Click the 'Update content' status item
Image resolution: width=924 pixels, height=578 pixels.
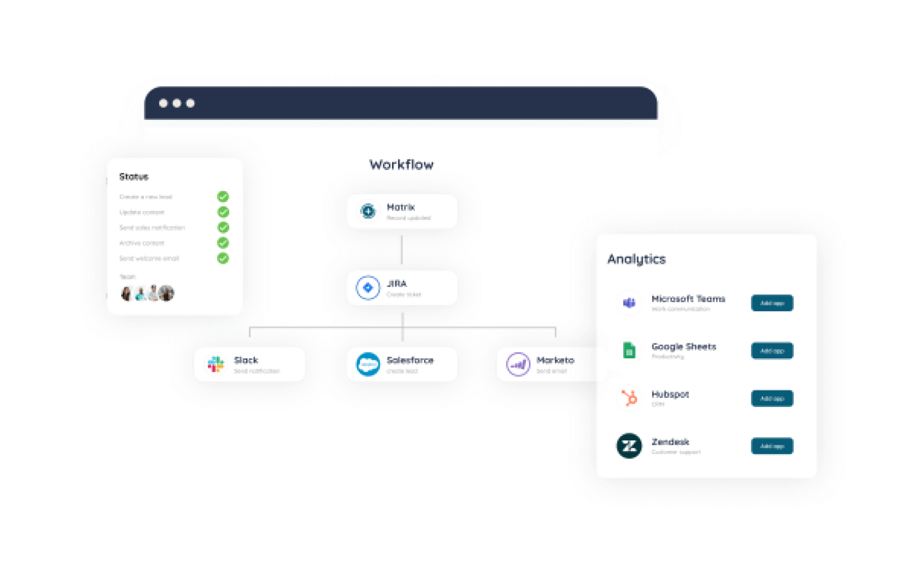click(142, 212)
